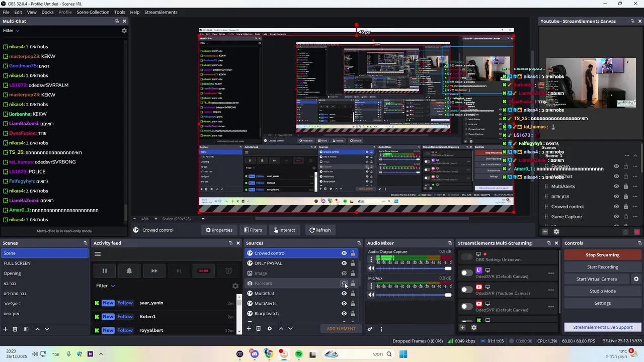Remove selected source with trash icon

258,328
